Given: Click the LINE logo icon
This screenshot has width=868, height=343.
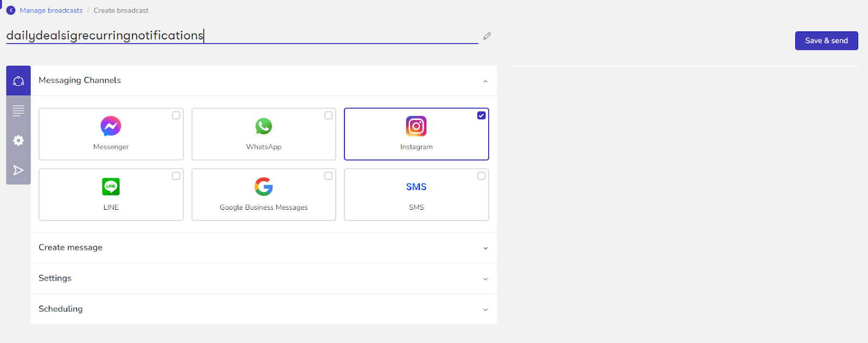Looking at the screenshot, I should click(111, 187).
